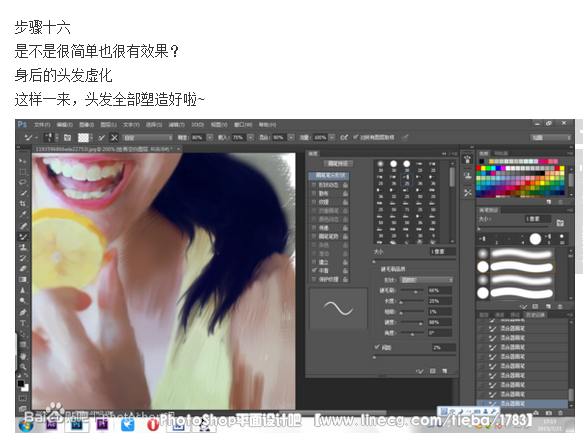
Task: Open the Mix 90% dropdown arrow
Action: pos(291,138)
